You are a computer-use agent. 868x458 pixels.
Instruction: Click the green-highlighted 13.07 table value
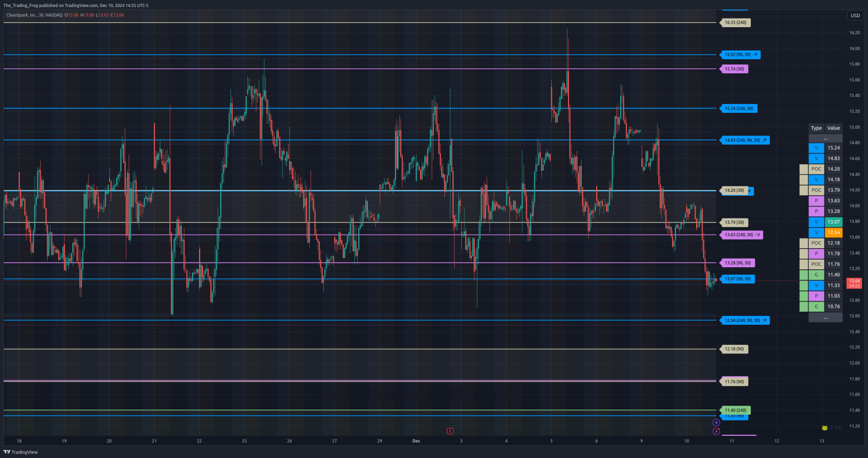coord(834,222)
